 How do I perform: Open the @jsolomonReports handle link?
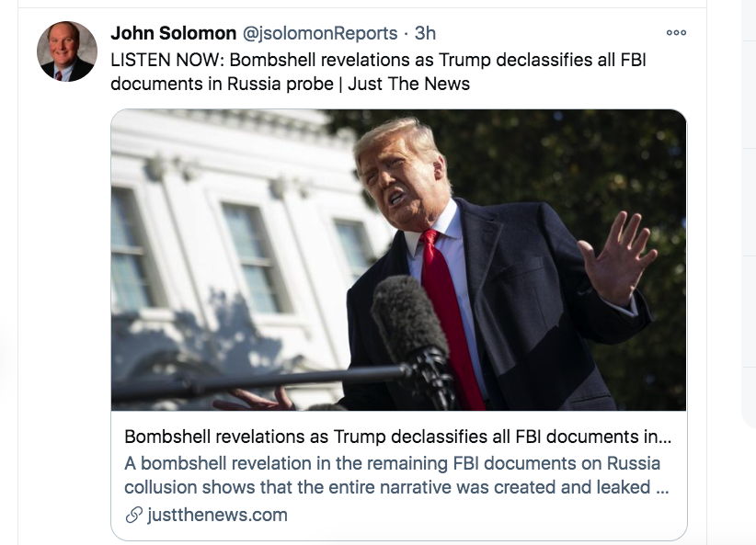click(x=320, y=33)
